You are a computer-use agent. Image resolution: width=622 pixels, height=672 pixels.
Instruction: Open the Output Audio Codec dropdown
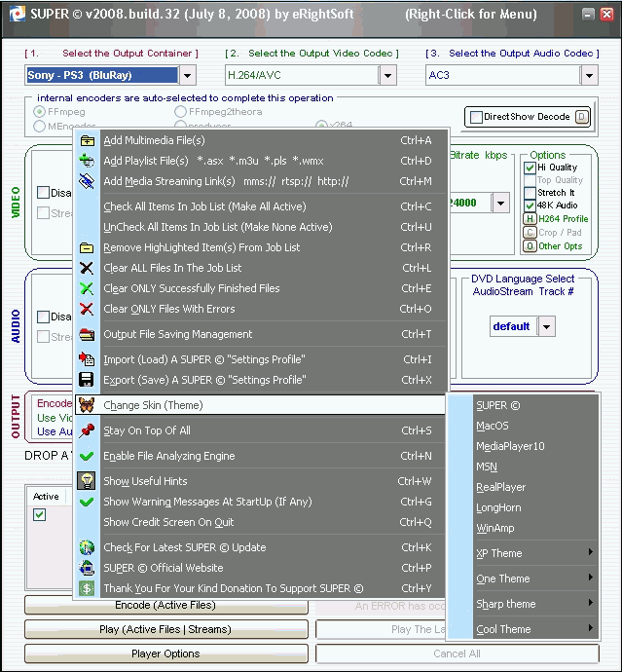click(588, 75)
